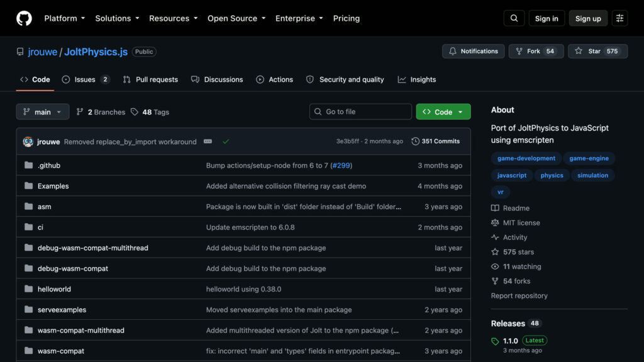Expand the Platform menu

click(x=65, y=18)
